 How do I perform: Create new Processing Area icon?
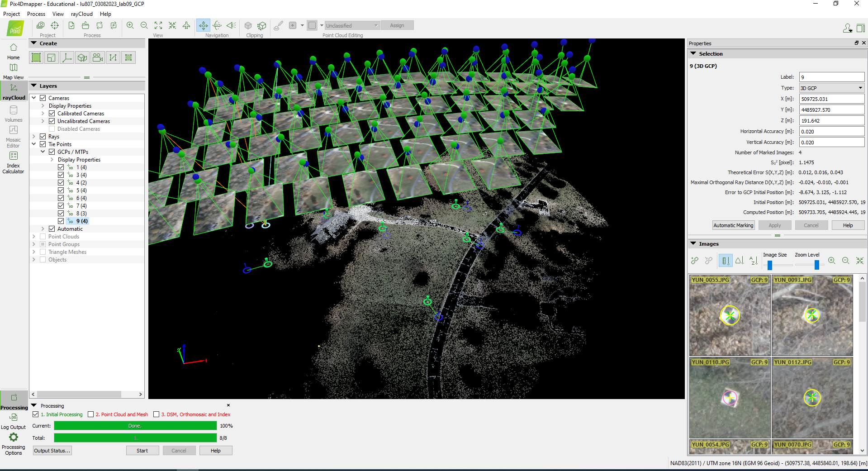(x=36, y=57)
